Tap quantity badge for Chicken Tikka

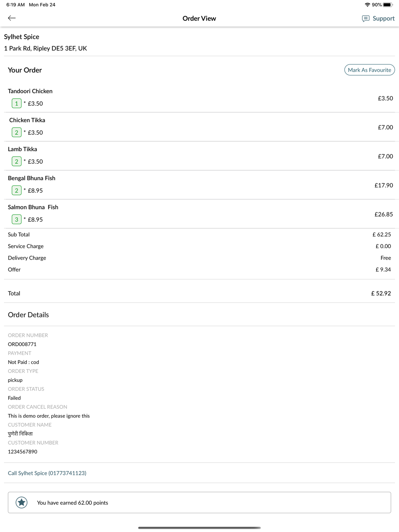click(x=16, y=132)
